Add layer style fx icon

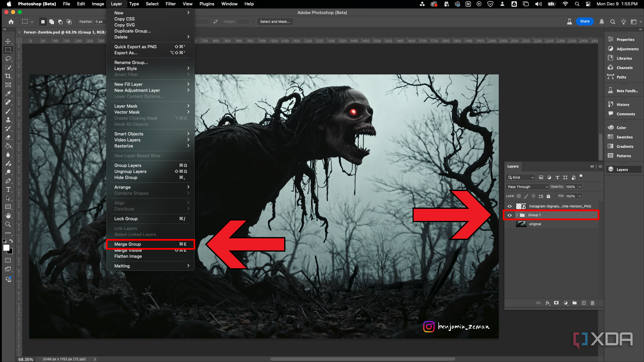[547, 303]
